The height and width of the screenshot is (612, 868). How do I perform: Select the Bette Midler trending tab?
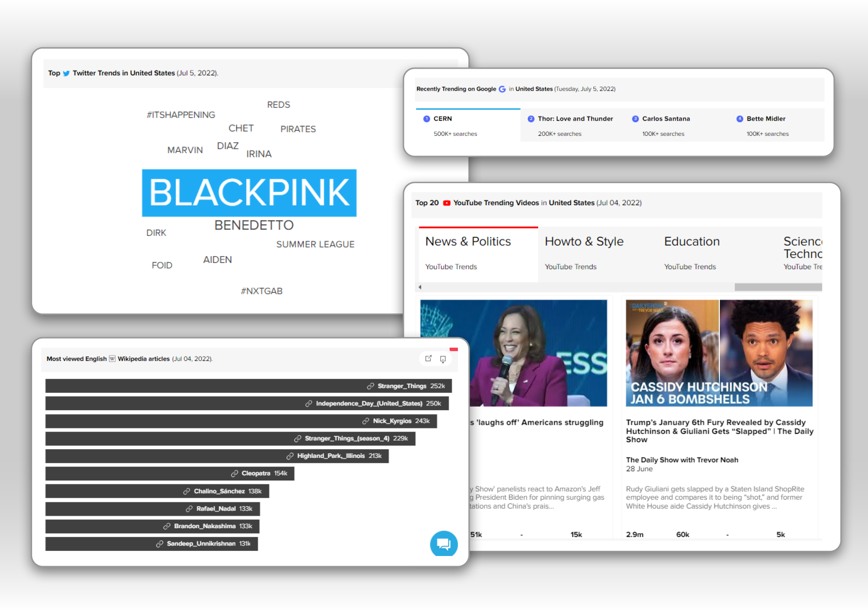(777, 125)
